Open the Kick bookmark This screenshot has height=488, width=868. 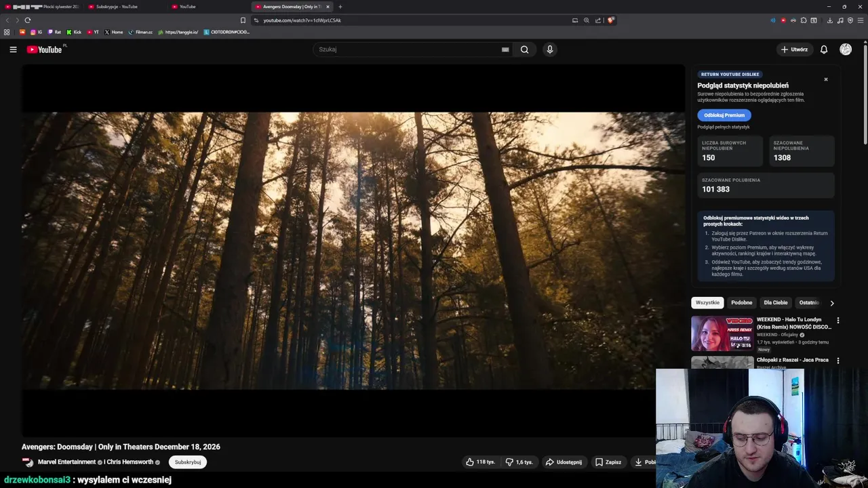tap(74, 32)
